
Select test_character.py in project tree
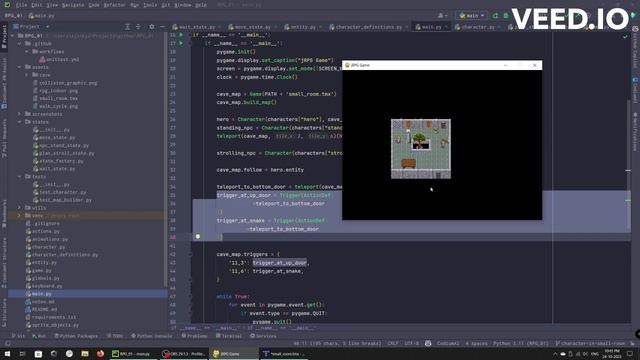pos(60,192)
